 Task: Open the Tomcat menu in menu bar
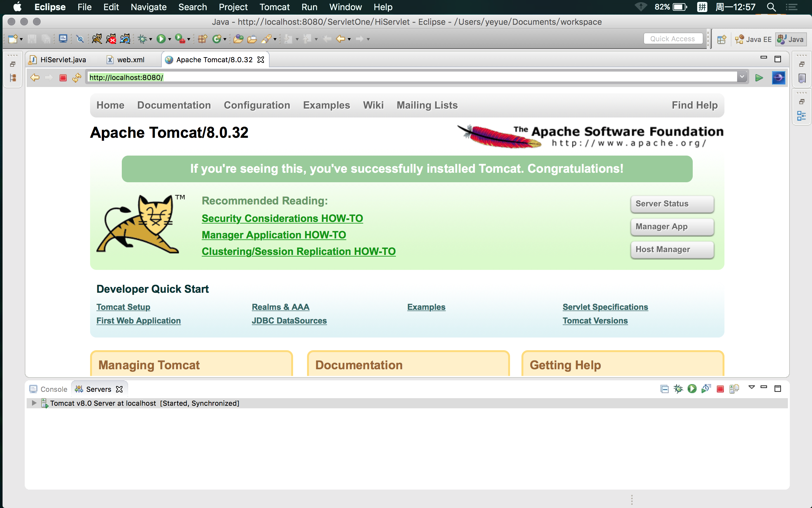click(274, 7)
